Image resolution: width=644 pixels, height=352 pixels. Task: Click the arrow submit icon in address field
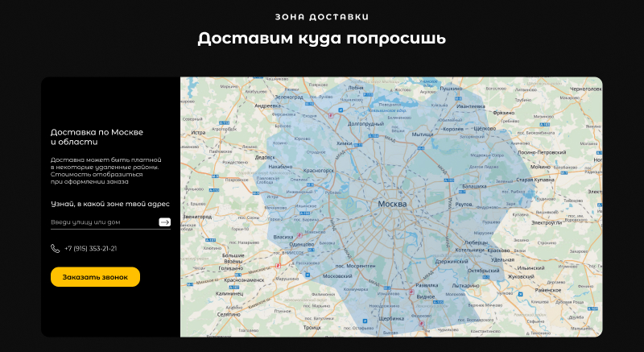pyautogui.click(x=164, y=222)
